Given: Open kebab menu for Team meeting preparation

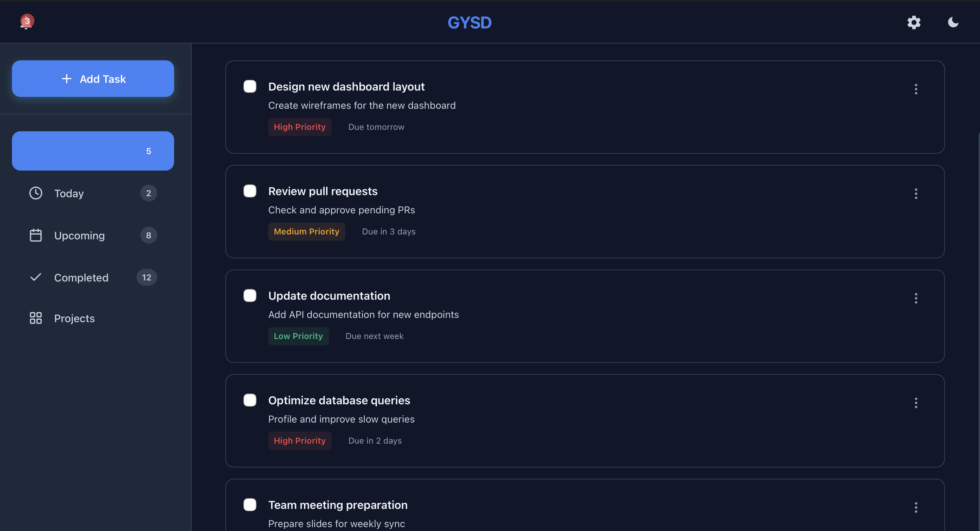Looking at the screenshot, I should (916, 507).
